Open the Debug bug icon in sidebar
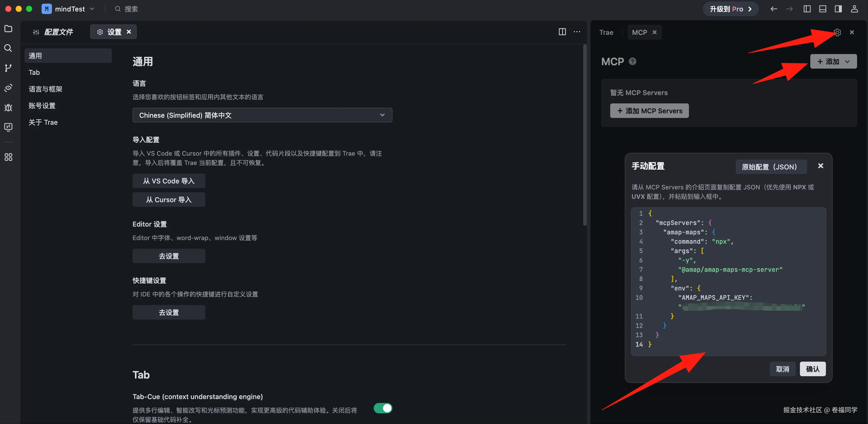868x424 pixels. pyautogui.click(x=8, y=108)
